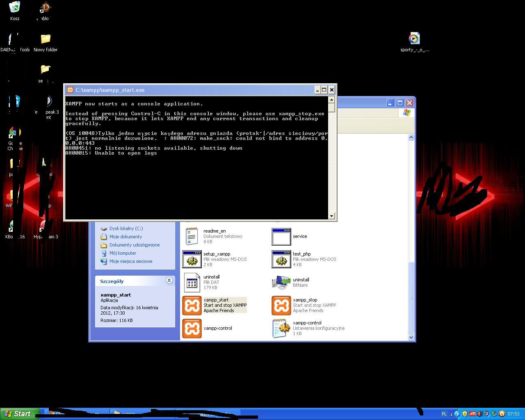
Task: Open the xampp_start application icon
Action: point(192,306)
